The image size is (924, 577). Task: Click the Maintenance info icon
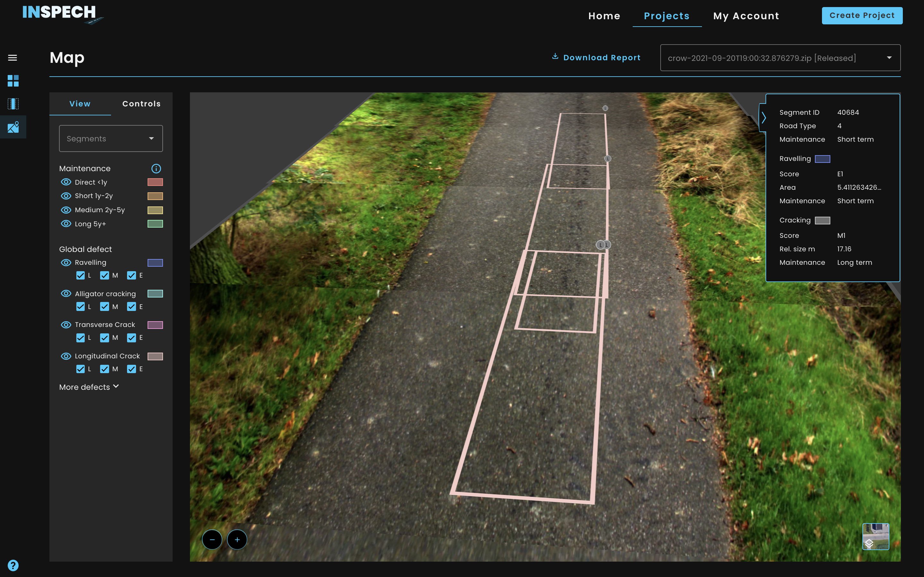point(156,169)
